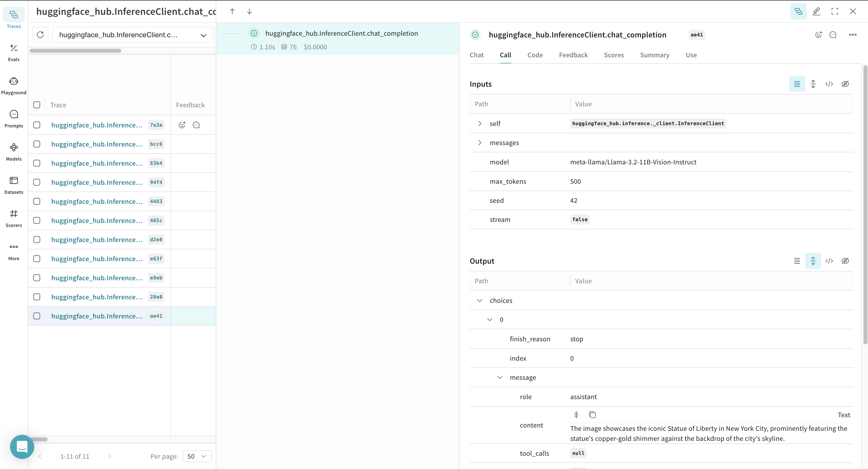Switch to the Summary tab
868x469 pixels.
pyautogui.click(x=655, y=55)
